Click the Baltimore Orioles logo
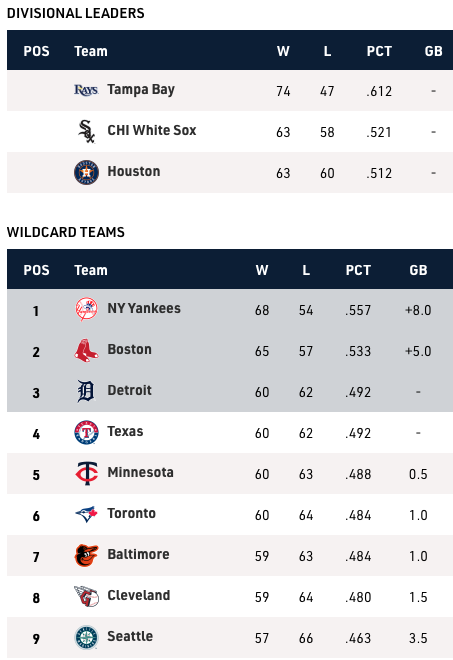 [86, 555]
